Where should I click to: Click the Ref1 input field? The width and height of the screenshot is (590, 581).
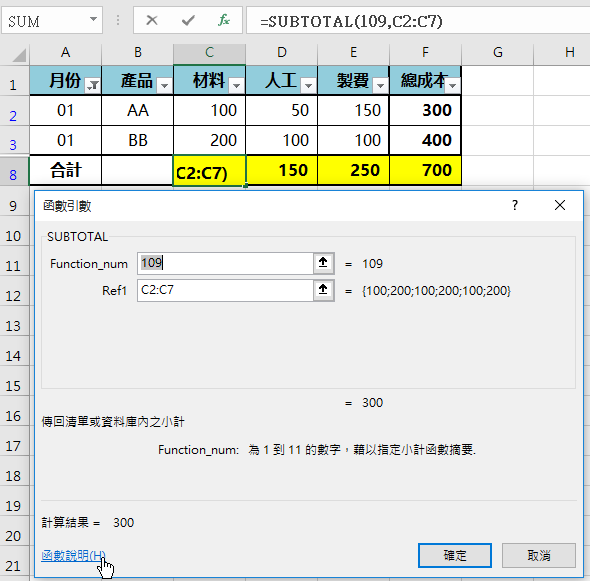[225, 290]
